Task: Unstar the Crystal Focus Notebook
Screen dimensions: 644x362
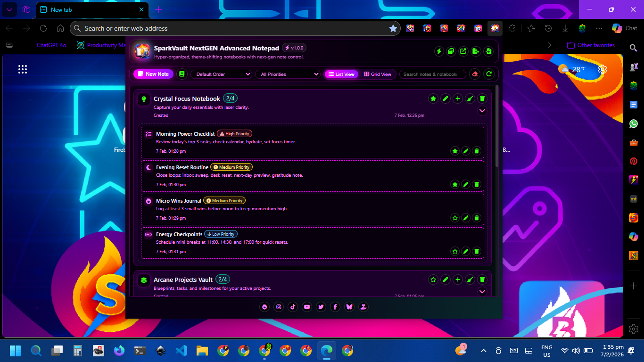Action: pos(433,99)
